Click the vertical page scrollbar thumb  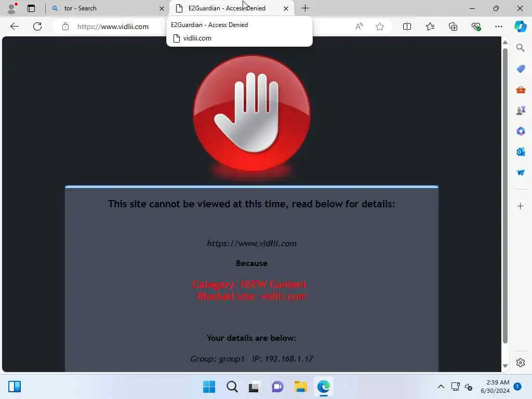pos(505,196)
